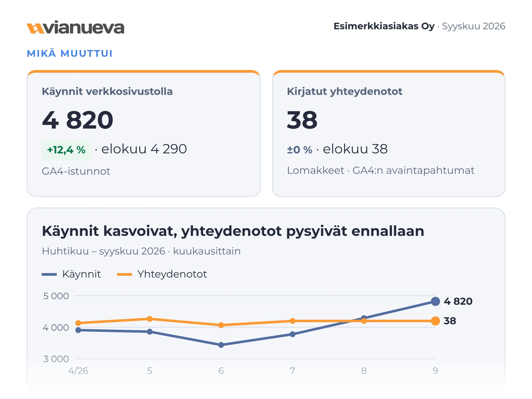Click the blue Käynnit endpoint marker at 4 820
Screen dimensions: 532x399
[x=435, y=301]
